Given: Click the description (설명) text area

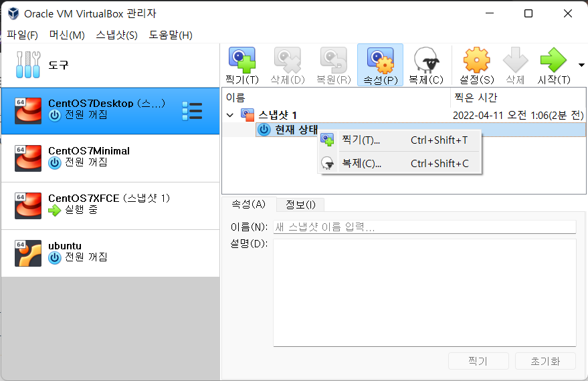Looking at the screenshot, I should (425, 293).
